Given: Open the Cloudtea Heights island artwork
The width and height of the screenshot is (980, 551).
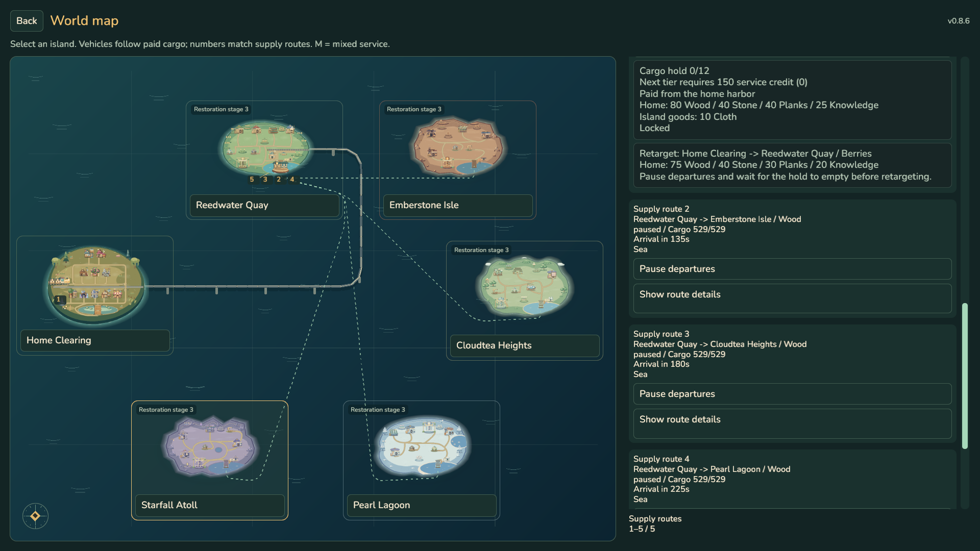Looking at the screenshot, I should point(525,286).
